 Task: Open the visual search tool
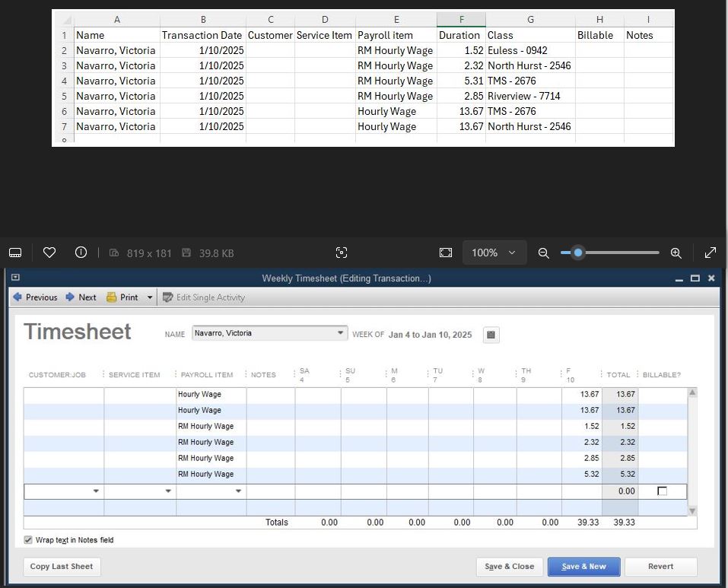pyautogui.click(x=341, y=252)
